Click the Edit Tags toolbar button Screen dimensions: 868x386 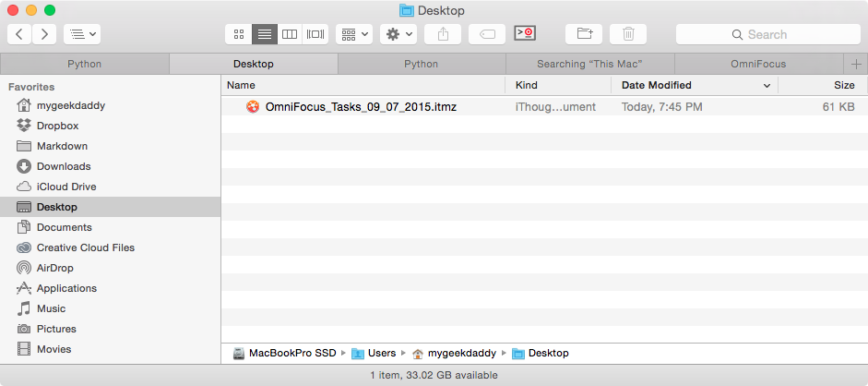[x=487, y=34]
